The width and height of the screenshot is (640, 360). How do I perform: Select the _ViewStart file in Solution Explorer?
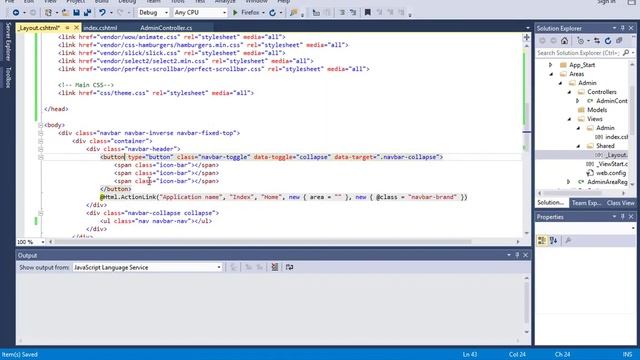point(612,164)
